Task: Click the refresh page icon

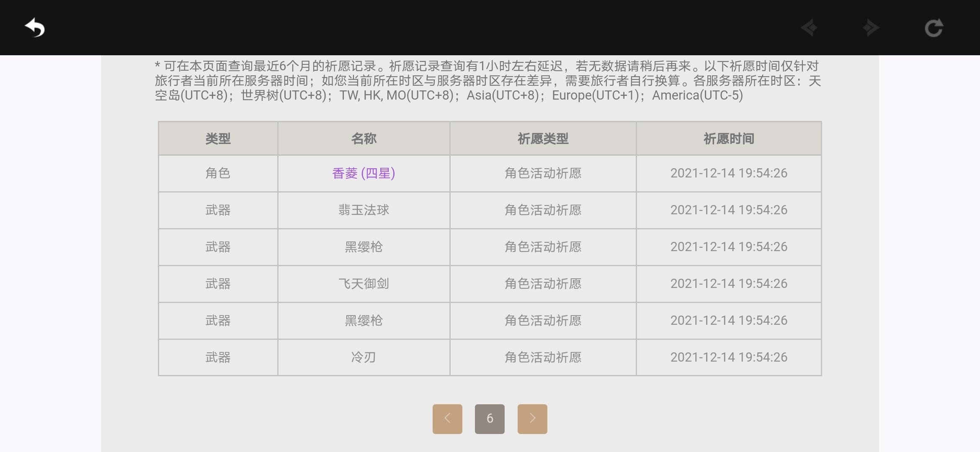Action: pos(934,28)
